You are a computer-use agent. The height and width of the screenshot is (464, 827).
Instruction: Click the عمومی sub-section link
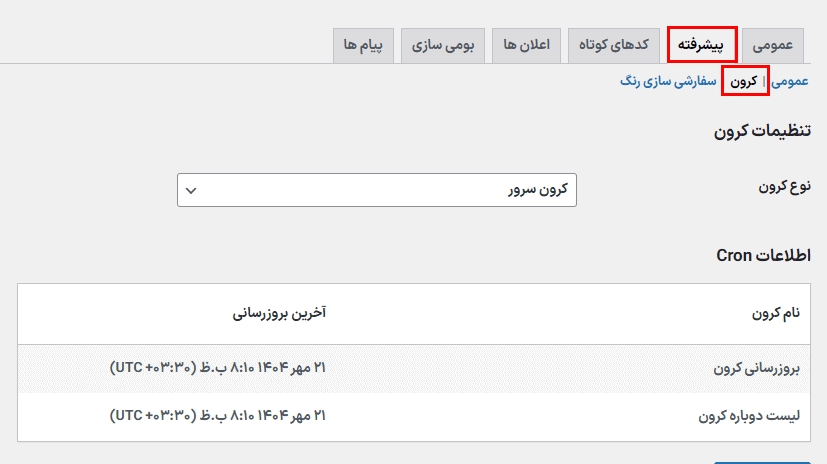[790, 81]
